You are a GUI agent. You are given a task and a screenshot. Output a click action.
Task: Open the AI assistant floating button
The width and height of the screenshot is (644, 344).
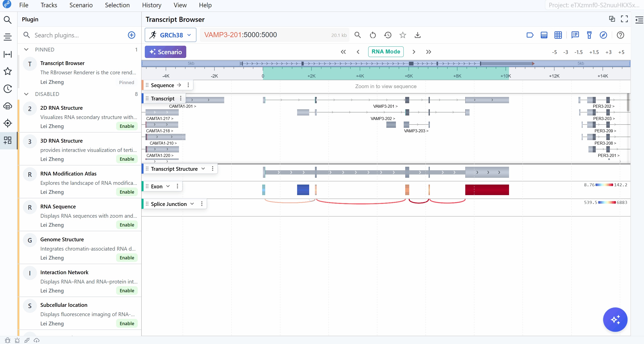pos(615,319)
